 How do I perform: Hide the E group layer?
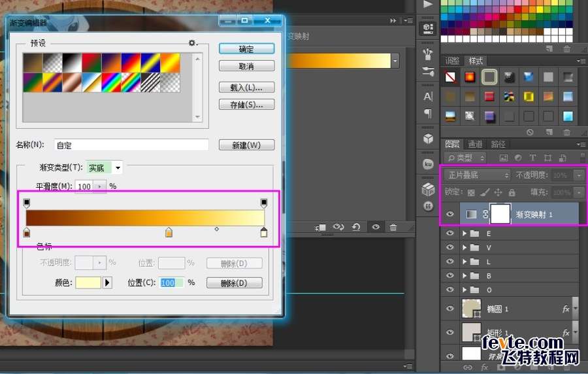[x=449, y=233]
